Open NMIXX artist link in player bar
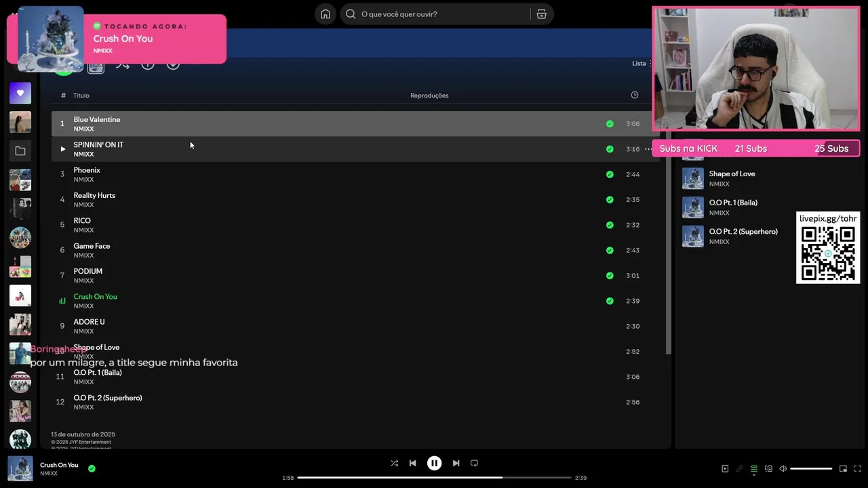Viewport: 868px width, 488px height. (49, 474)
